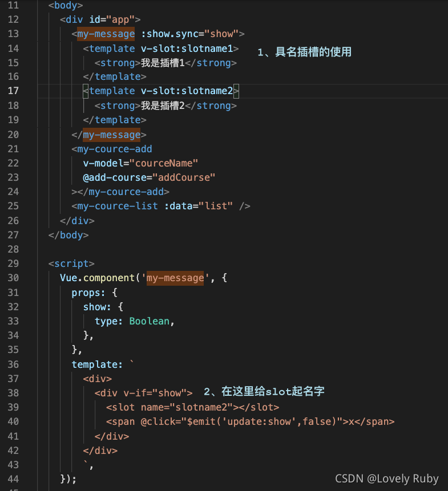The image size is (448, 491).
Task: Click template: key on line 36
Action: click(x=97, y=364)
